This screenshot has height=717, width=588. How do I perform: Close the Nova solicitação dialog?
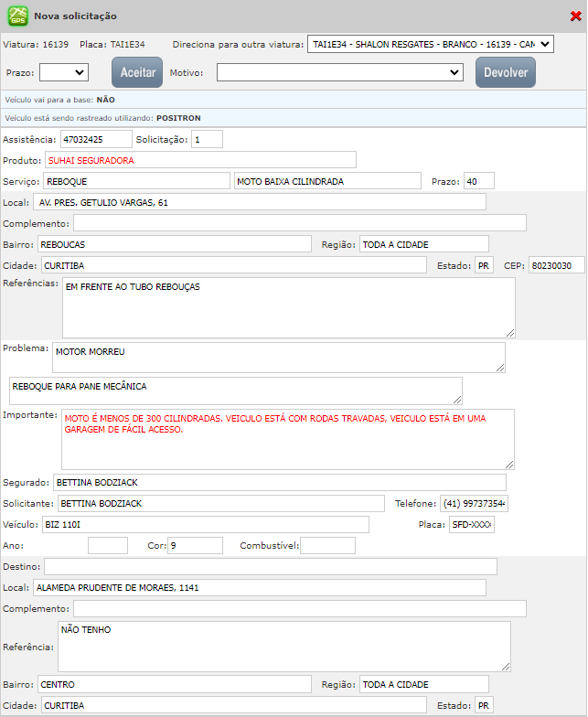[575, 16]
